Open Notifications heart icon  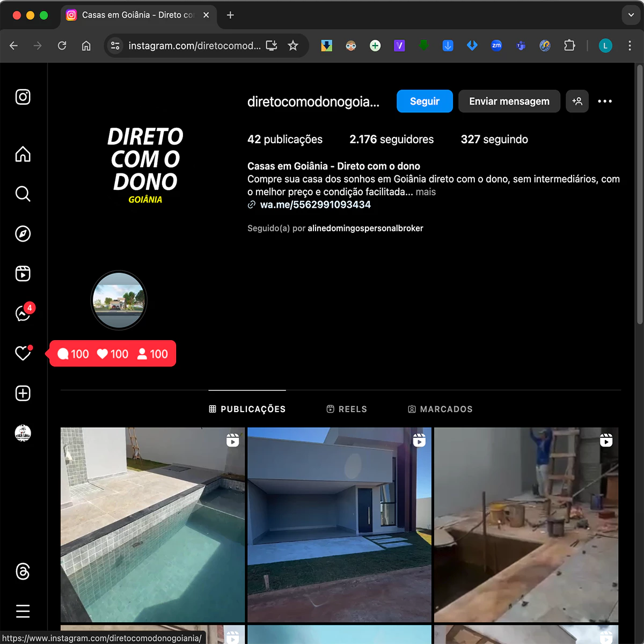click(23, 353)
